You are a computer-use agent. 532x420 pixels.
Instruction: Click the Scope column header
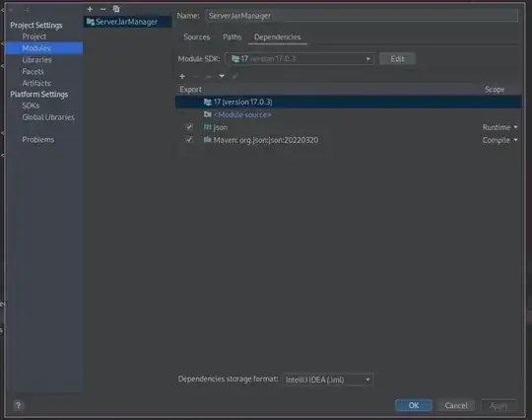[495, 90]
